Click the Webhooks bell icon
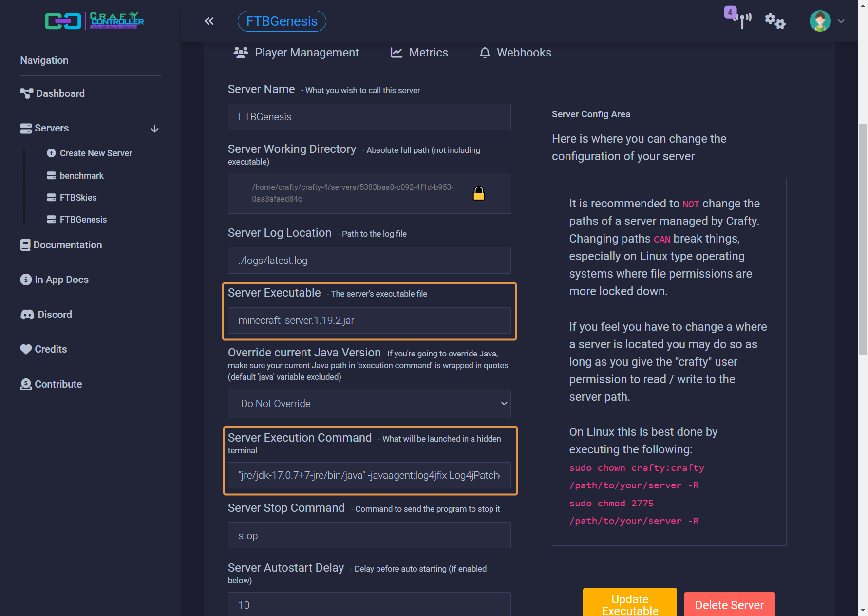This screenshot has height=616, width=868. (485, 53)
